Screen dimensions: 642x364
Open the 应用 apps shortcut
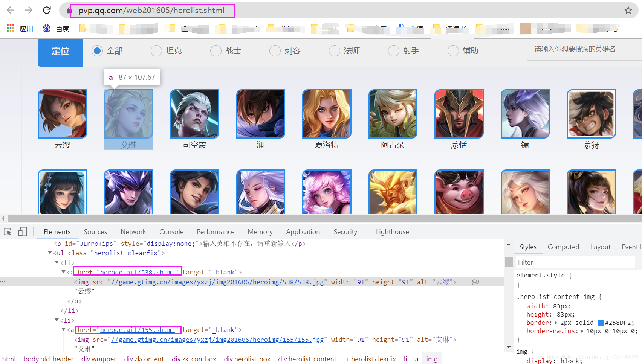point(20,29)
